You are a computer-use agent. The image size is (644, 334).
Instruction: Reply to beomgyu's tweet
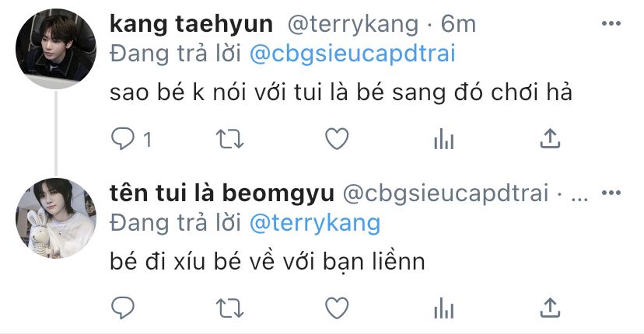[x=122, y=308]
